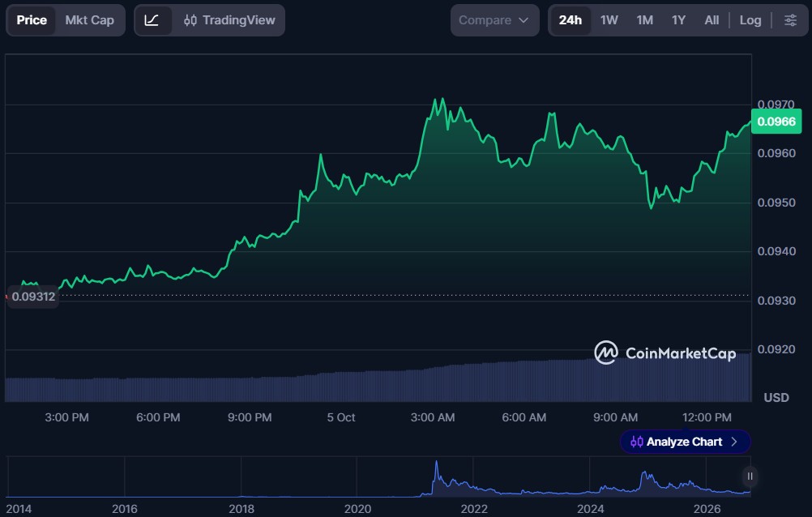Select the All time range
Viewport: 812px width, 517px height.
pos(712,20)
